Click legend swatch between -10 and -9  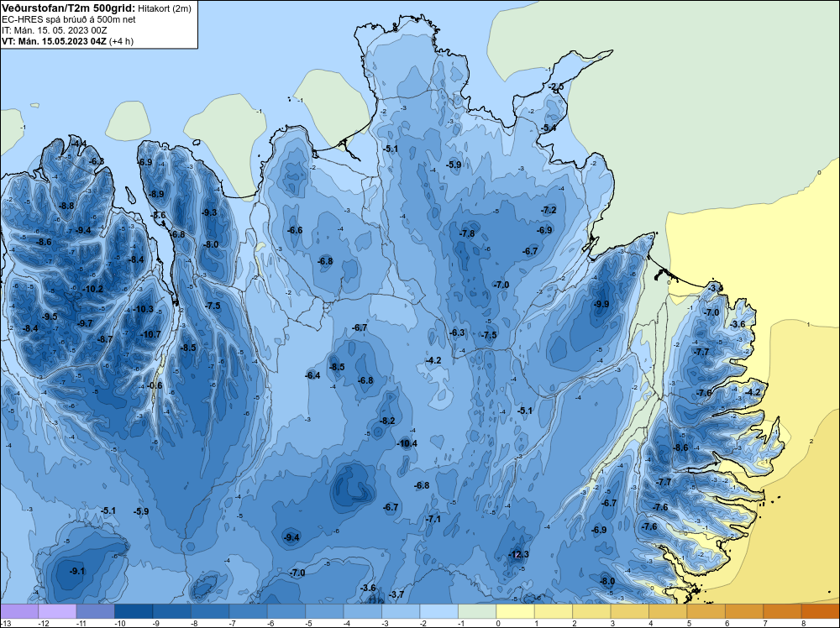point(134,611)
